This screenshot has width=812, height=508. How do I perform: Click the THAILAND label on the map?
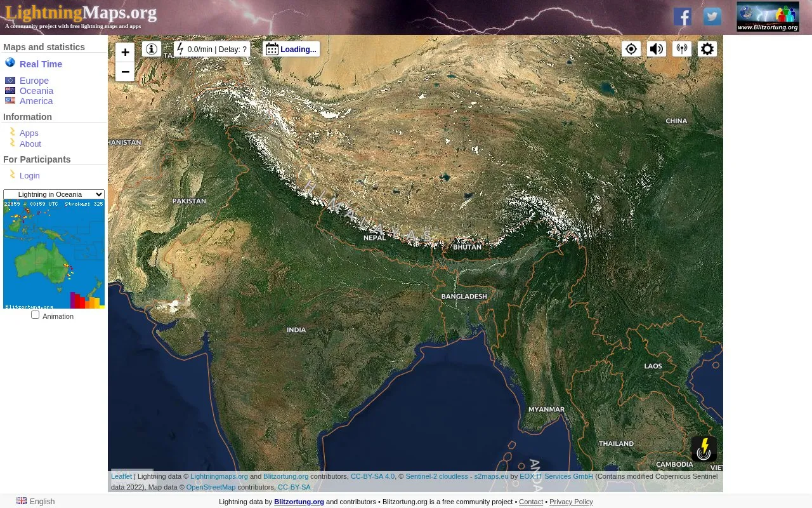(616, 443)
